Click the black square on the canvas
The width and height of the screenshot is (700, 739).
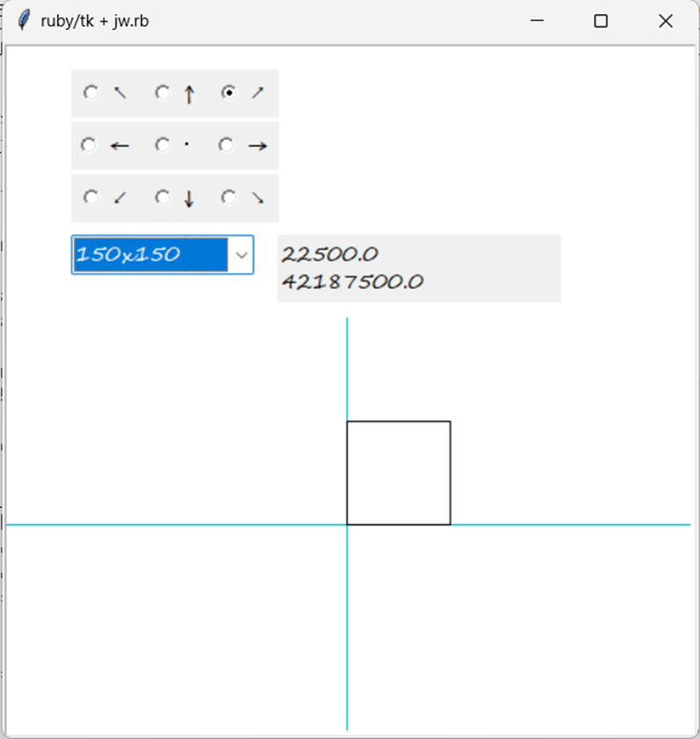pos(398,473)
